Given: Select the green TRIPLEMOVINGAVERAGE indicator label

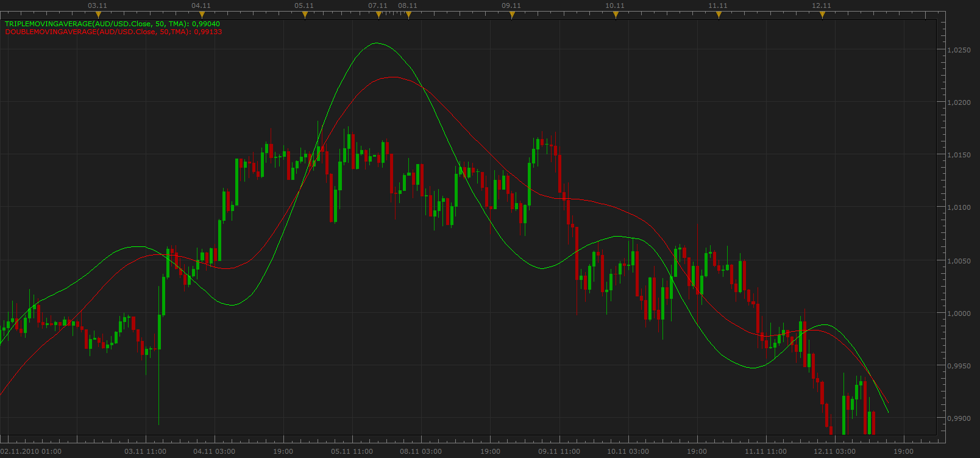Looking at the screenshot, I should tap(113, 24).
